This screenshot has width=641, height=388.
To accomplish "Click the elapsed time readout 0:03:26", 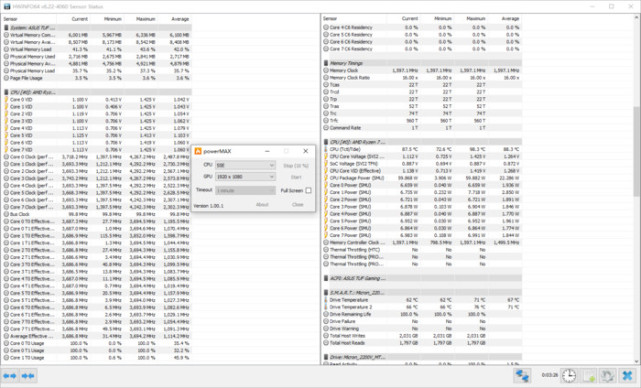I will click(549, 375).
